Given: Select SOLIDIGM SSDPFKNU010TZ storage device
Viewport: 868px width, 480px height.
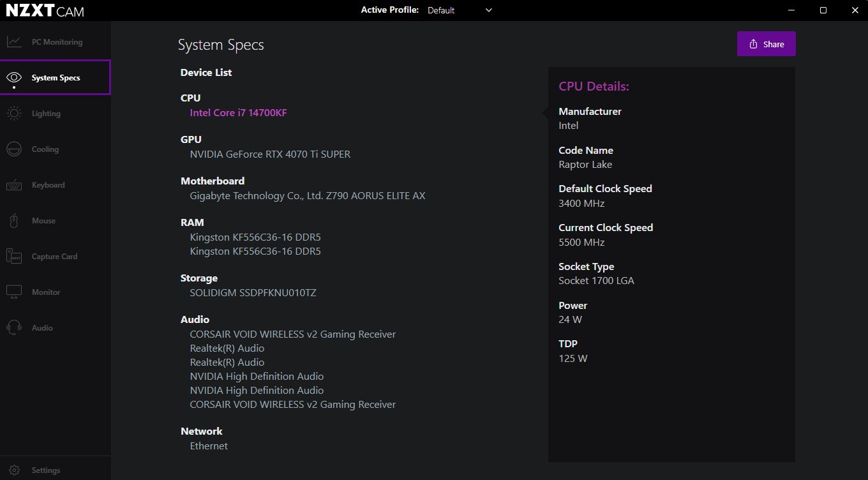Looking at the screenshot, I should 253,294.
